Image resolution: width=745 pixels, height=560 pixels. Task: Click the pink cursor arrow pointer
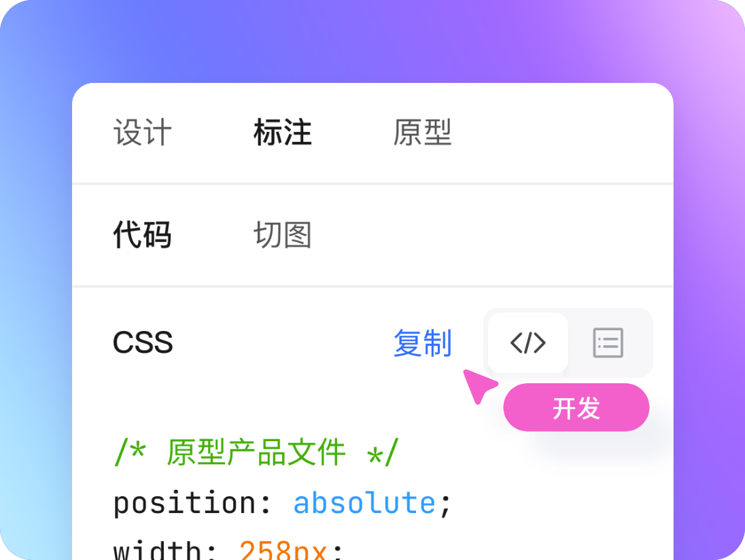[x=479, y=385]
